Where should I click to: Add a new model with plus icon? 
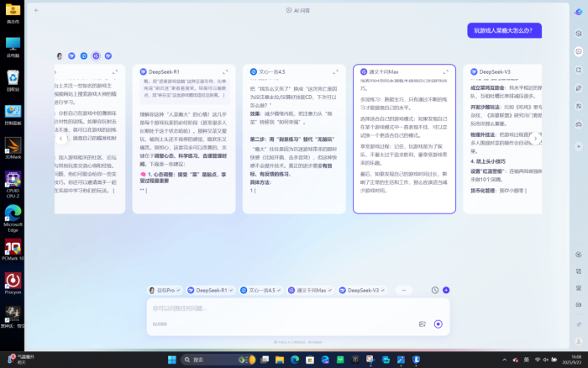(446, 290)
